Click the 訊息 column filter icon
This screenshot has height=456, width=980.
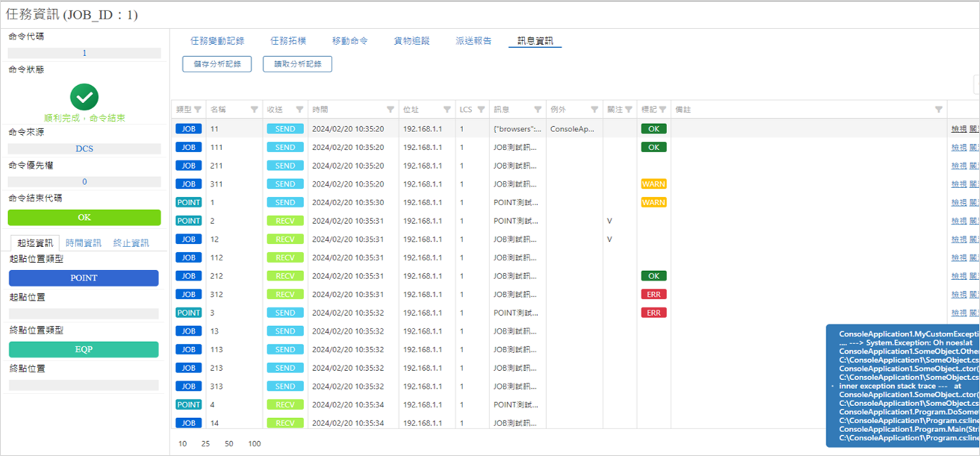point(538,110)
